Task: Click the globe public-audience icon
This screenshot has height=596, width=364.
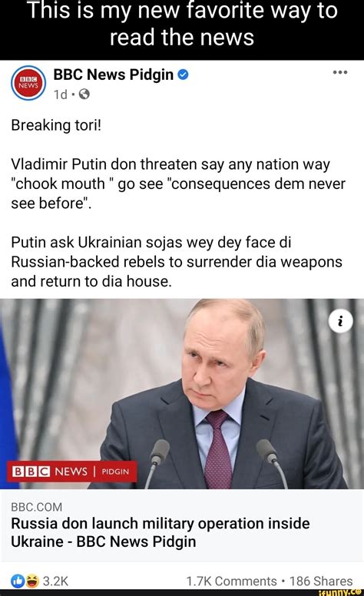Action: tap(84, 94)
